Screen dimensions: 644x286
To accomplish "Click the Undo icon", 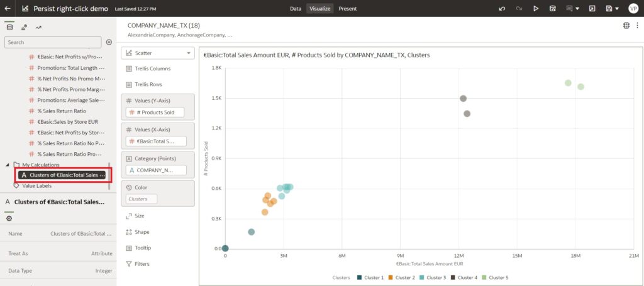I will coord(501,8).
